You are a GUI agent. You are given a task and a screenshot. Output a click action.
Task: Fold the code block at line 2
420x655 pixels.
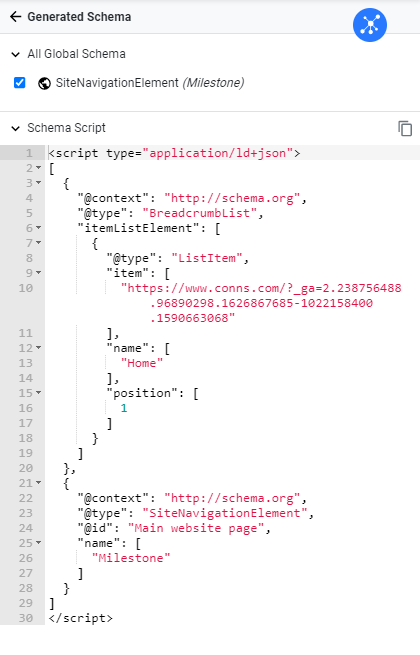point(38,168)
